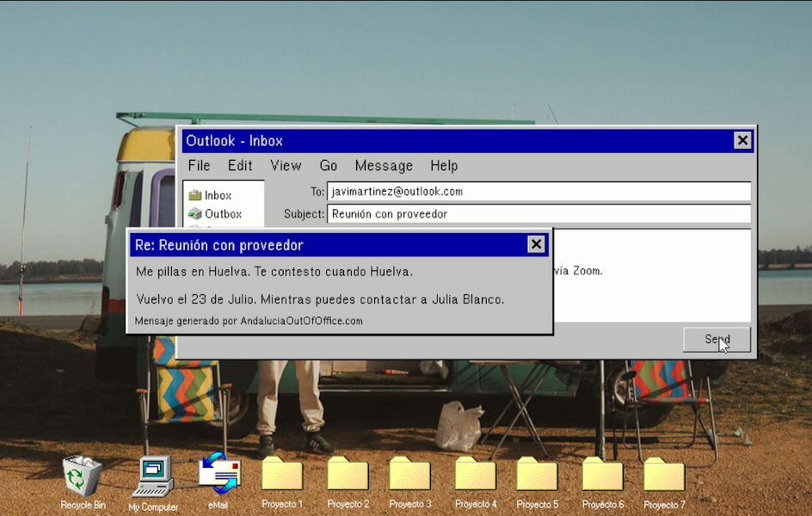812x516 pixels.
Task: Click the line mentioning Julia Blanco
Action: [320, 299]
